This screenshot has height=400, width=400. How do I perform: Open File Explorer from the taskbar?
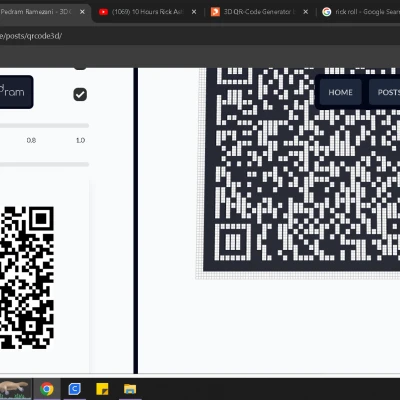point(130,389)
